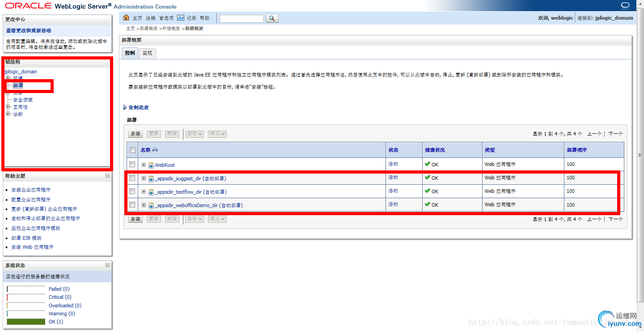Viewport: 644px width, 331px height.
Task: Switch to the 控制 tab
Action: [x=130, y=53]
